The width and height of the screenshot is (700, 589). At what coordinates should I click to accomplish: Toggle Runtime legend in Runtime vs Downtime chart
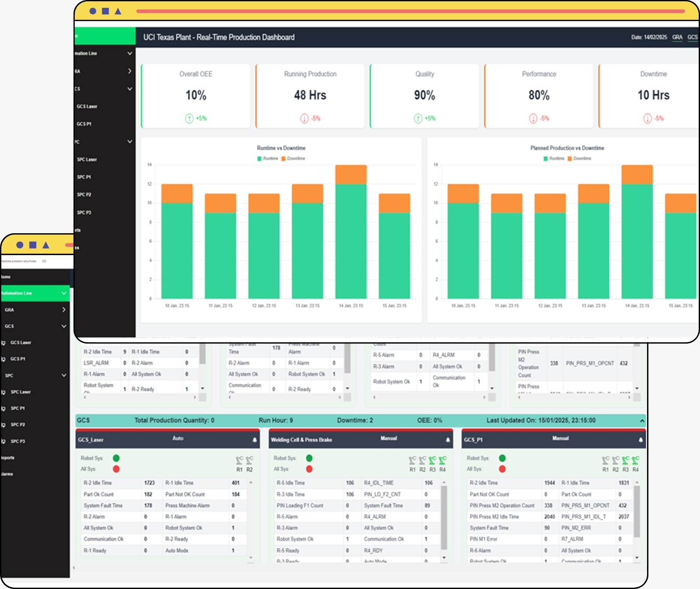pyautogui.click(x=268, y=158)
